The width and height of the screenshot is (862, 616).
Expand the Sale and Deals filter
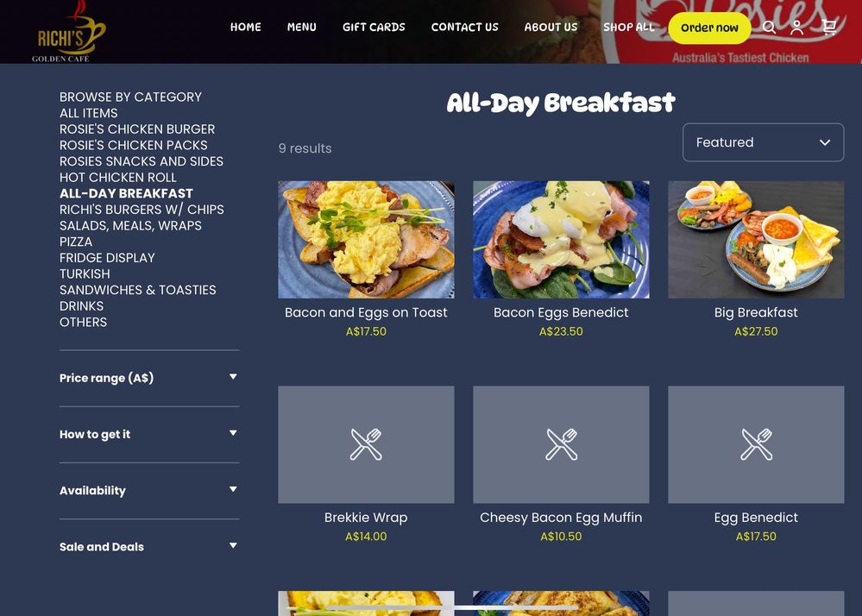pos(149,547)
